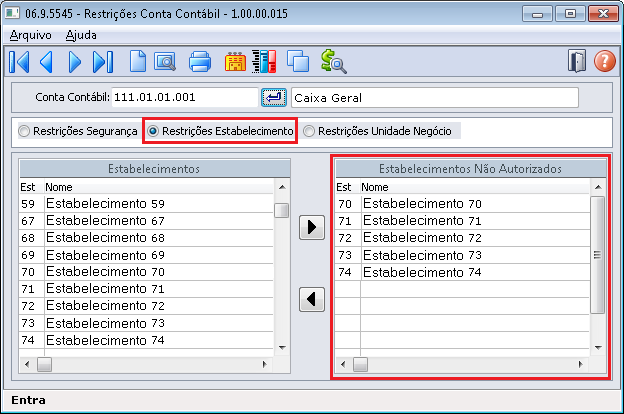Click the Estabelecimentos Não Autorizados header
This screenshot has width=624, height=414.
coord(470,169)
